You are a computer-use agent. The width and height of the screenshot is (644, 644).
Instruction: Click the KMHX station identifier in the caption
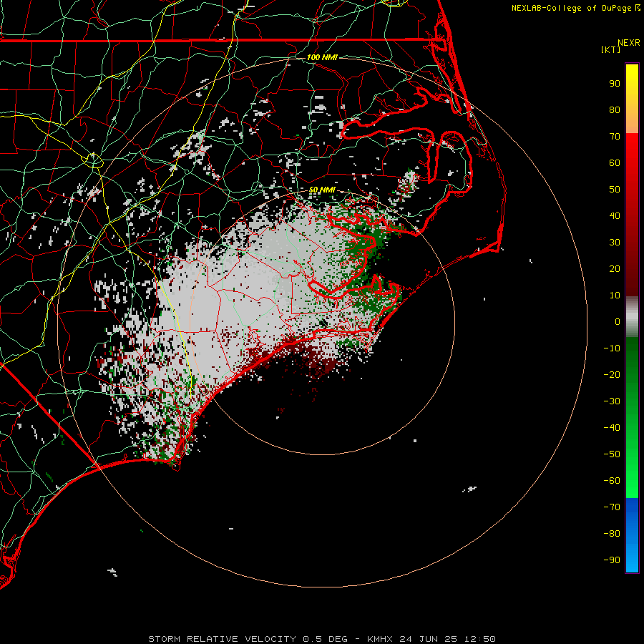point(380,639)
